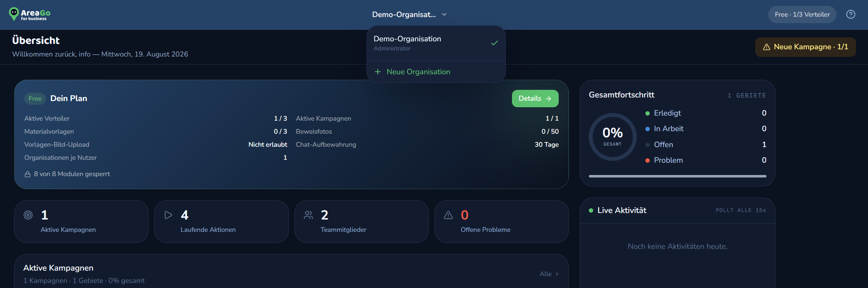Screen dimensions: 868x288
Task: Click the 'Beweisfotos' row label
Action: tap(314, 132)
